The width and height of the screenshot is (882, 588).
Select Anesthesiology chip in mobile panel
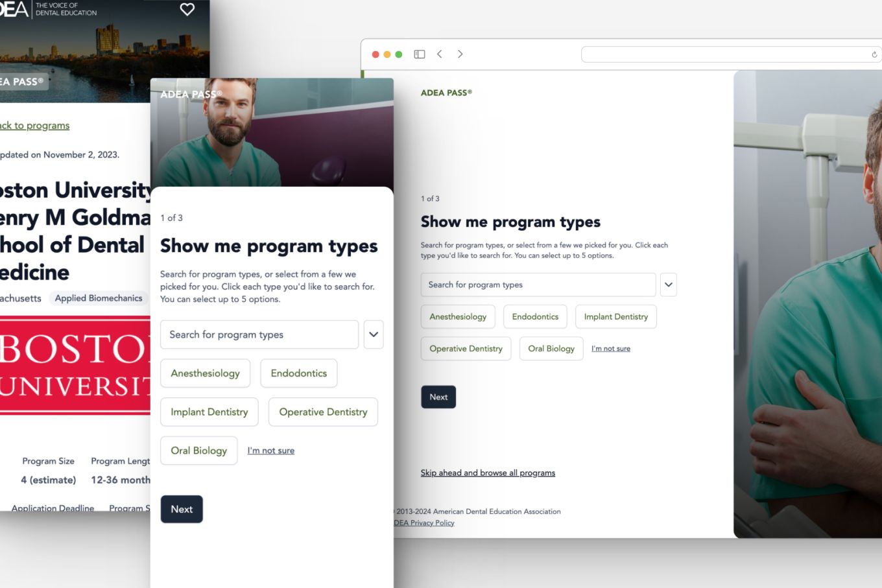205,373
